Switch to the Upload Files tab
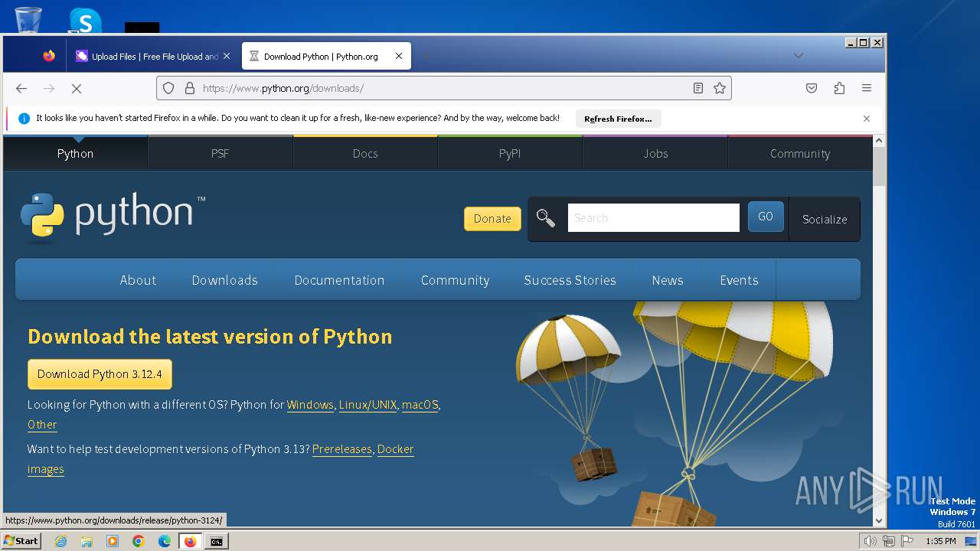 click(152, 56)
